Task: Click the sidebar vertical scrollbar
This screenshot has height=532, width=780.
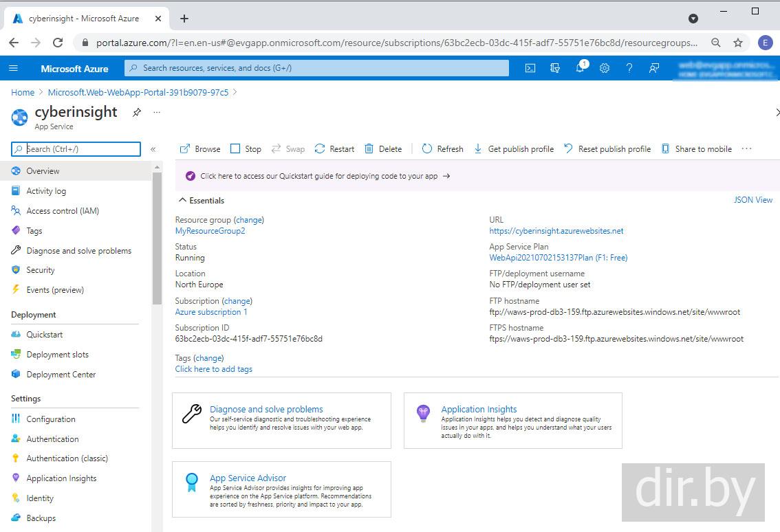Action: pyautogui.click(x=157, y=241)
